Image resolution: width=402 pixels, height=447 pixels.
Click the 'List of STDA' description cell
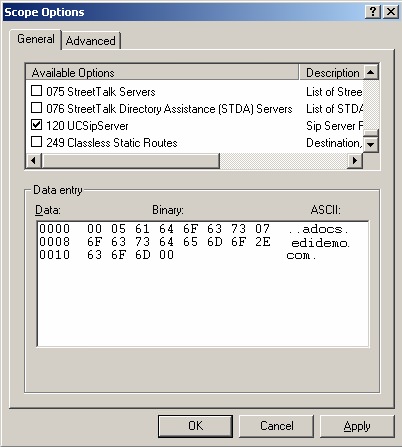coord(334,109)
